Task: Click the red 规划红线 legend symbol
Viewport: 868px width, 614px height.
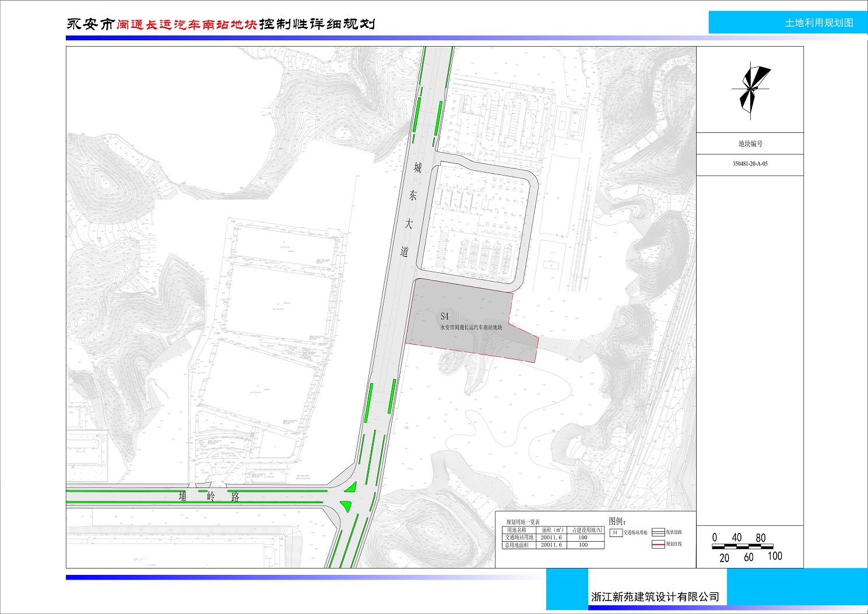Action: (658, 544)
